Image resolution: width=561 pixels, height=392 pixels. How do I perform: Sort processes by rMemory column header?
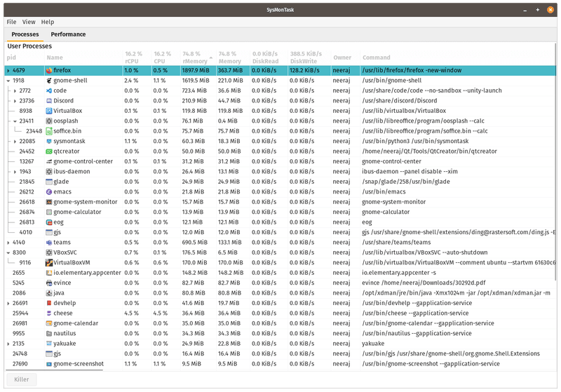click(x=196, y=58)
